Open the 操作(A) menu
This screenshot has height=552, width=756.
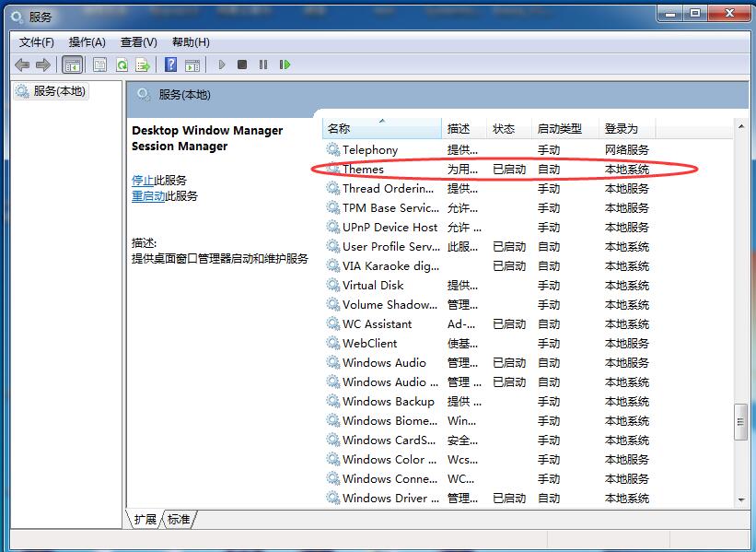pyautogui.click(x=87, y=42)
